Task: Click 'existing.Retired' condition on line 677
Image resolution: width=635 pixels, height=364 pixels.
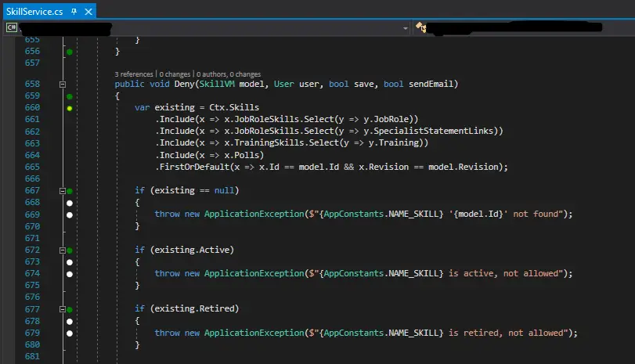Action: 194,308
